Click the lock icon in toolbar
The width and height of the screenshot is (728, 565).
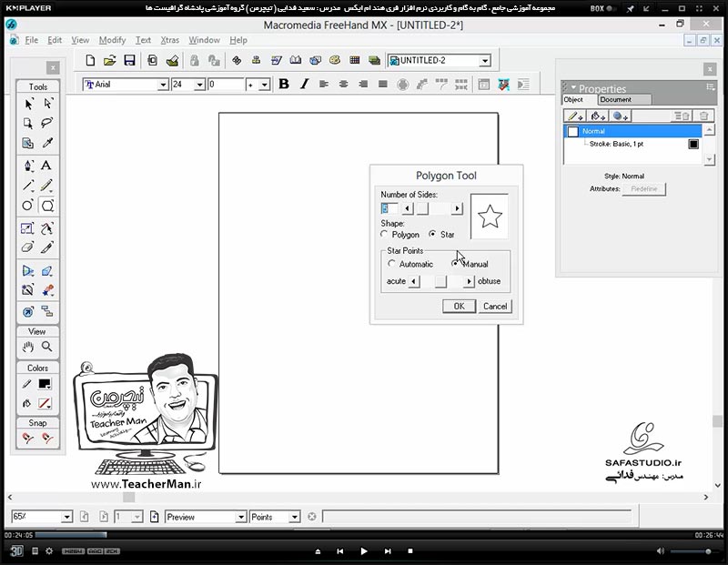point(194,60)
